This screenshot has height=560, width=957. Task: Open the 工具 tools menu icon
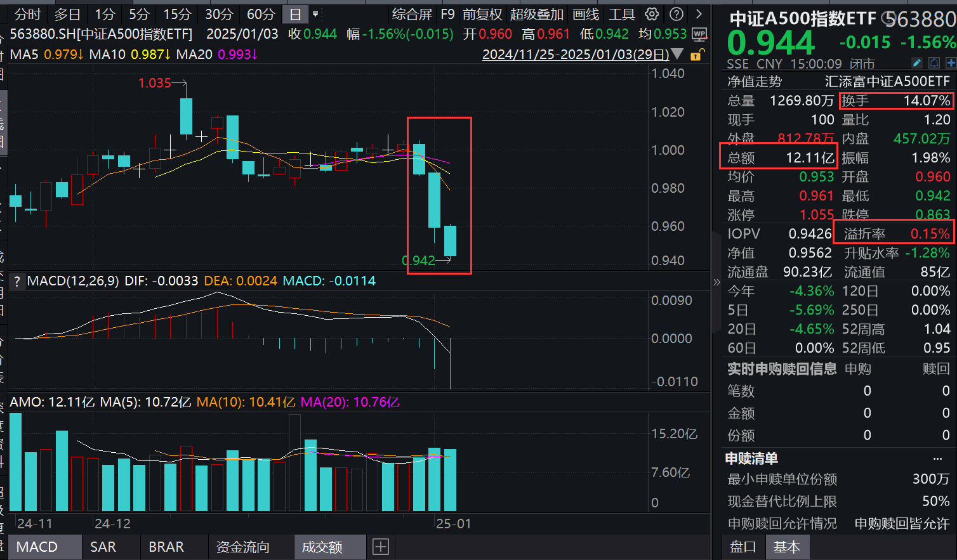tap(621, 14)
